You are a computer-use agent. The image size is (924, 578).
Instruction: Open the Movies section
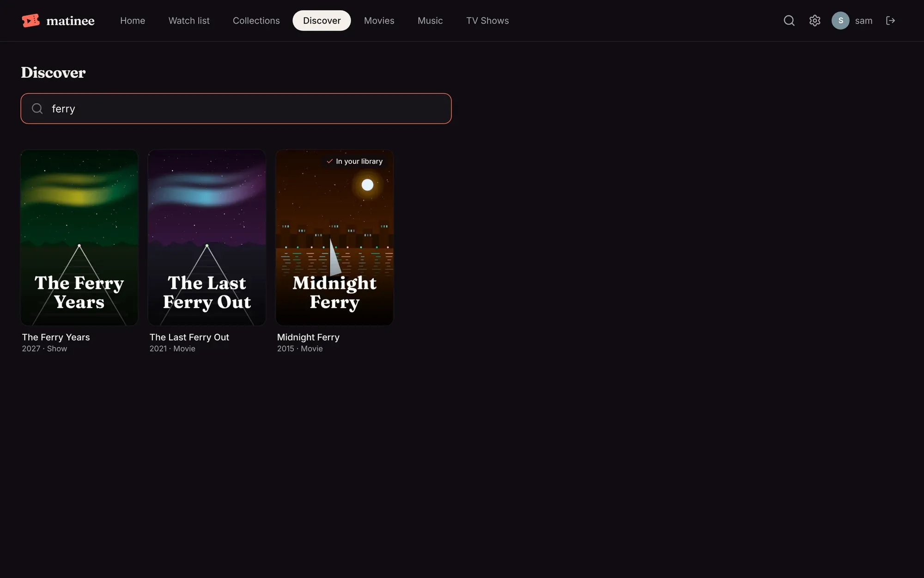point(379,20)
